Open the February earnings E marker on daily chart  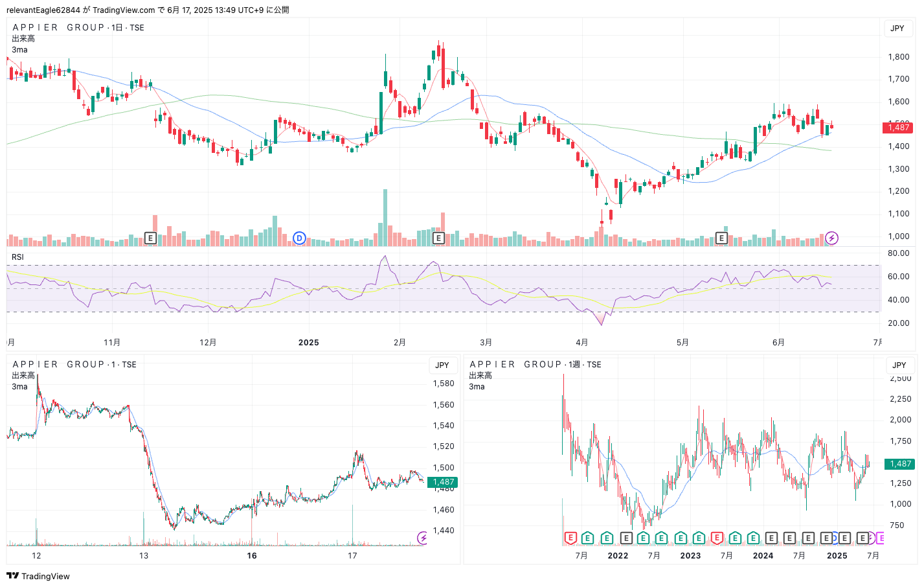[x=438, y=238]
